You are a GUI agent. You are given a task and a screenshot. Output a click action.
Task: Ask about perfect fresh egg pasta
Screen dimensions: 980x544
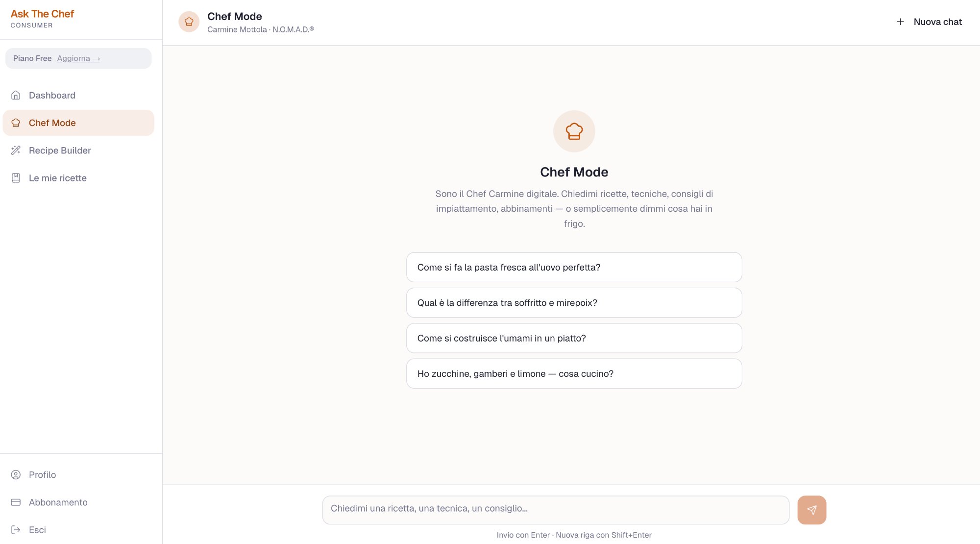click(x=574, y=267)
